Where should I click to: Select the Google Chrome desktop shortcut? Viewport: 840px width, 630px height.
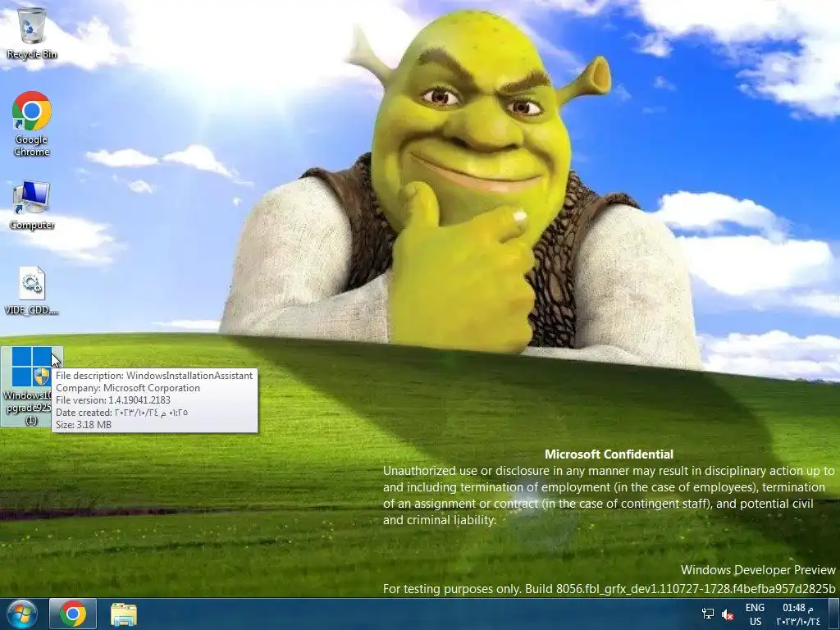point(32,123)
